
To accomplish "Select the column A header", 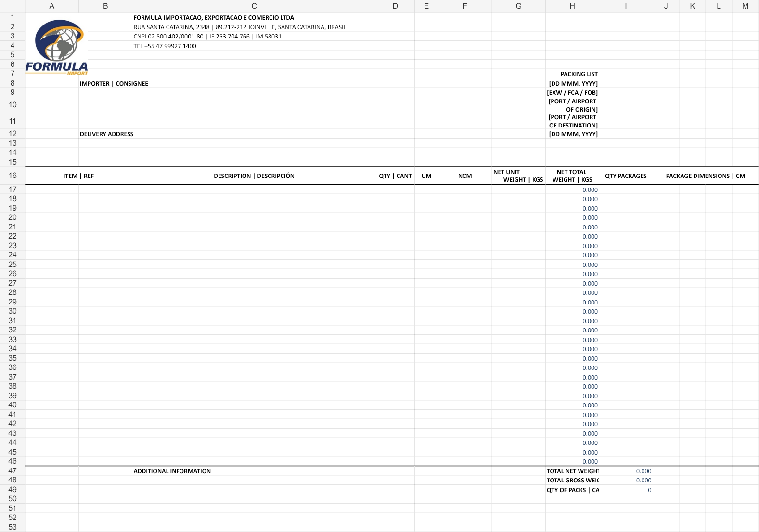I will point(52,6).
